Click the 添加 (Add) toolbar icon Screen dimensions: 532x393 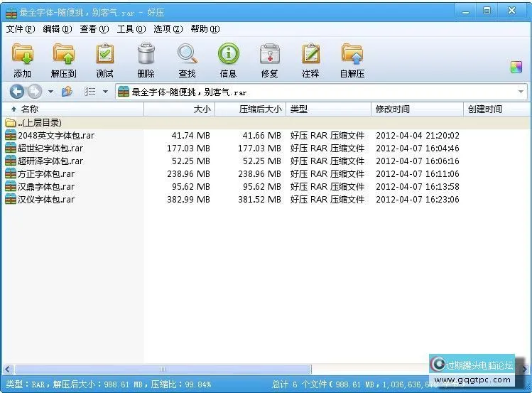pos(22,55)
